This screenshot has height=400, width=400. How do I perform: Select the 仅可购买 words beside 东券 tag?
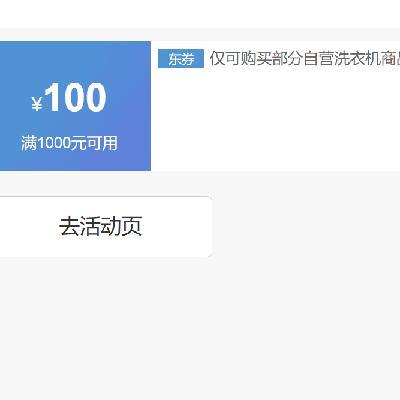(x=241, y=59)
